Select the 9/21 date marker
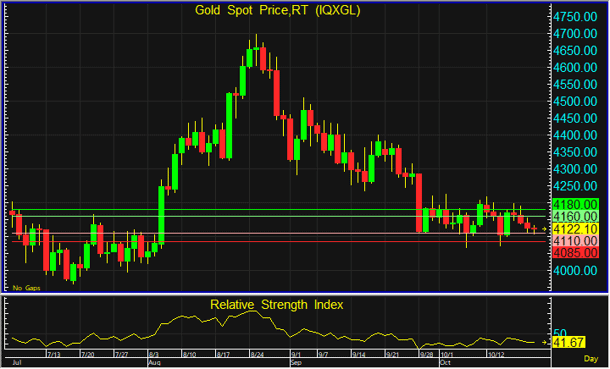Screen dimensions: 610x369 pos(393,355)
